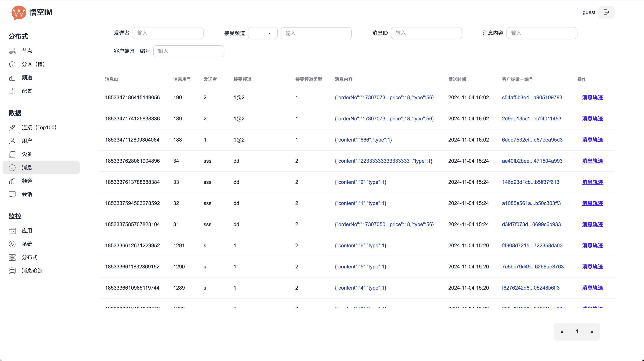Go to next page » button

tap(592, 332)
